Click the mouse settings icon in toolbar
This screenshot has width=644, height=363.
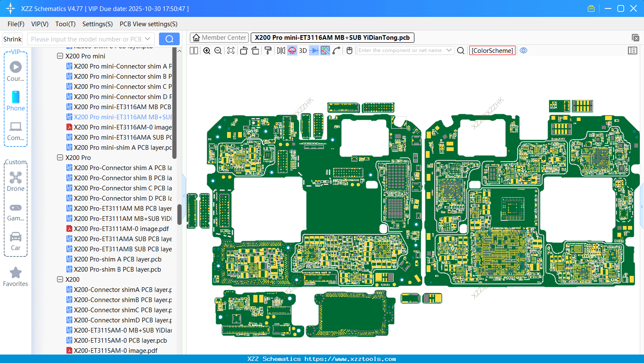(349, 51)
